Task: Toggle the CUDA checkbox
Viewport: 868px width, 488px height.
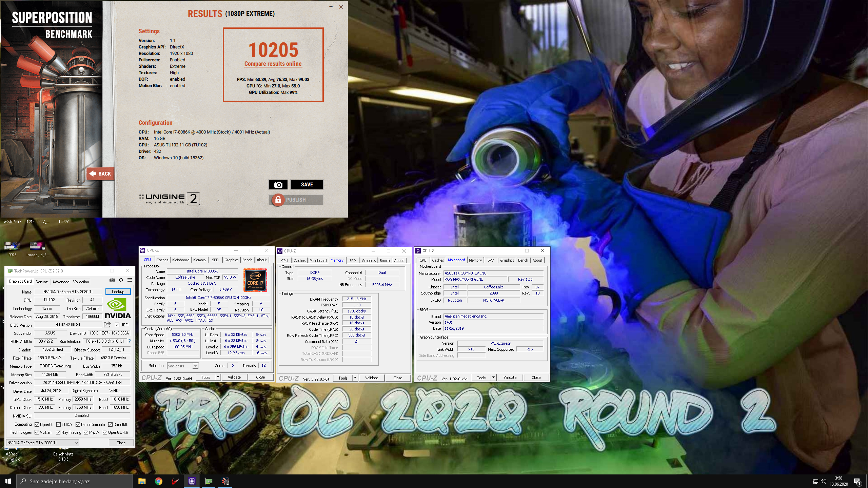Action: point(58,424)
